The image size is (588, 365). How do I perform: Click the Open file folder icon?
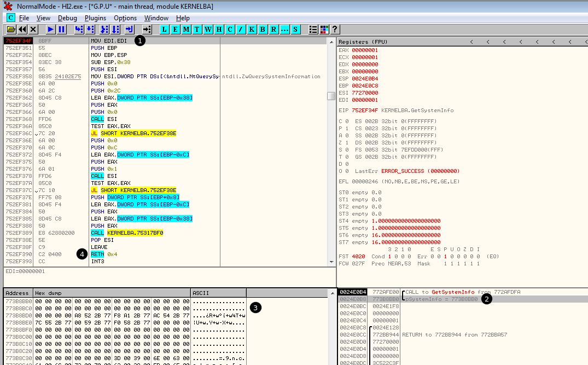(x=11, y=29)
